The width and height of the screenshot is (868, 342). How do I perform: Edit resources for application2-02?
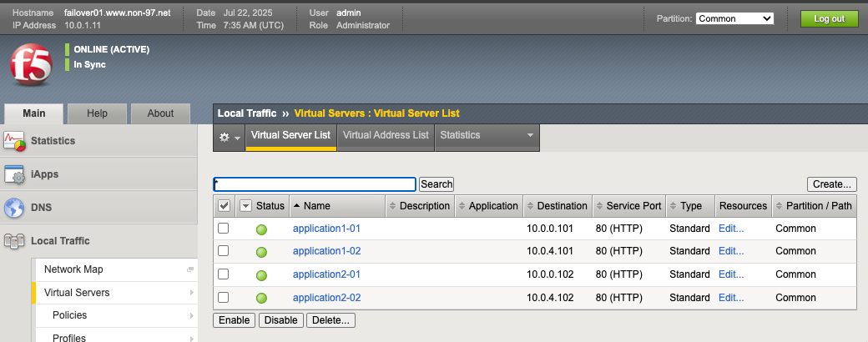tap(731, 298)
